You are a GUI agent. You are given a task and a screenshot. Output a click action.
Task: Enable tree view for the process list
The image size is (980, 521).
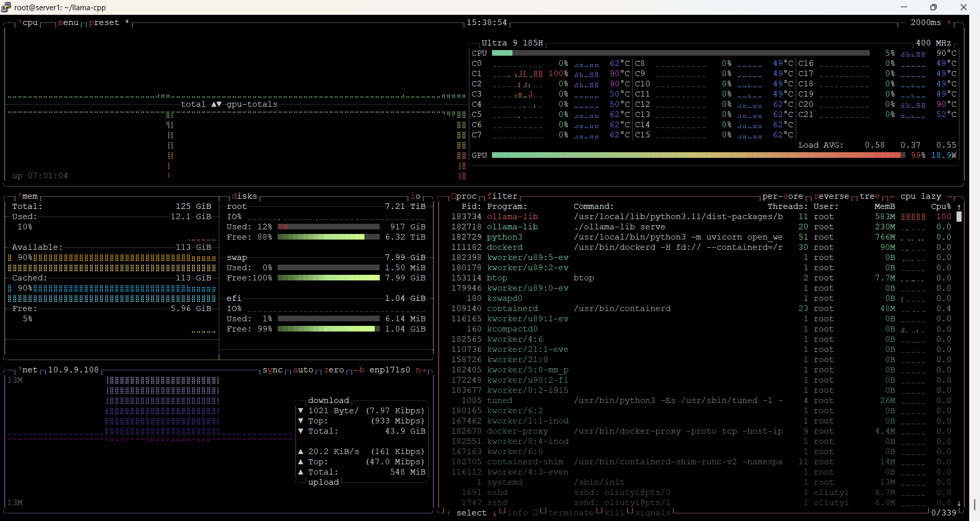pyautogui.click(x=869, y=196)
